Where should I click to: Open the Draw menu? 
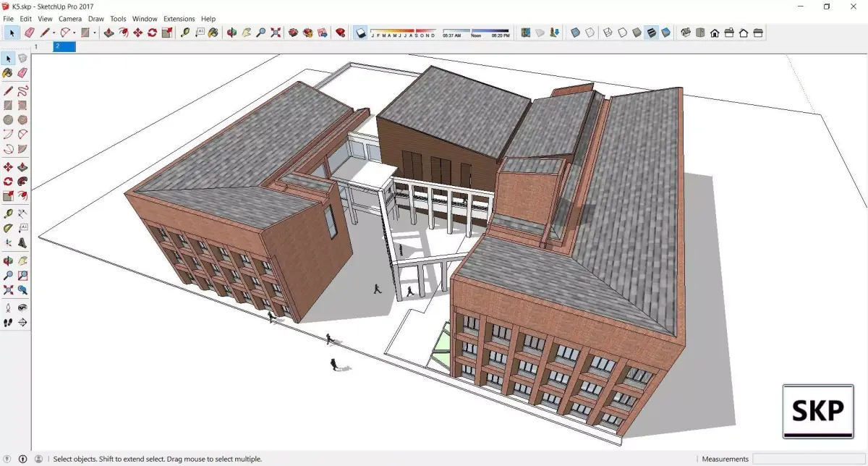(96, 19)
